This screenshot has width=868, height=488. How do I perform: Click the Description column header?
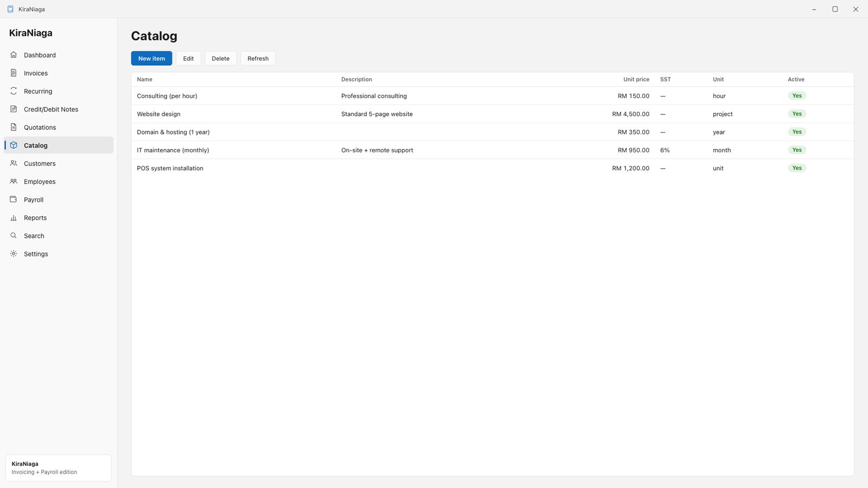pyautogui.click(x=356, y=79)
